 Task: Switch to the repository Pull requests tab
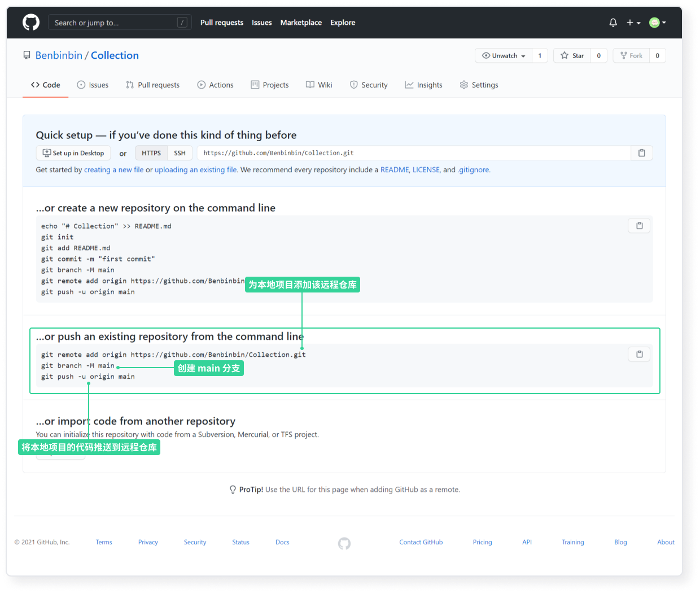tap(152, 85)
